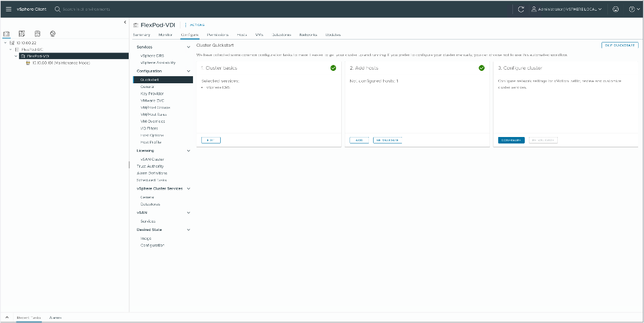Image resolution: width=644 pixels, height=323 pixels.
Task: Open Scheduled Tasks
Action: point(152,181)
